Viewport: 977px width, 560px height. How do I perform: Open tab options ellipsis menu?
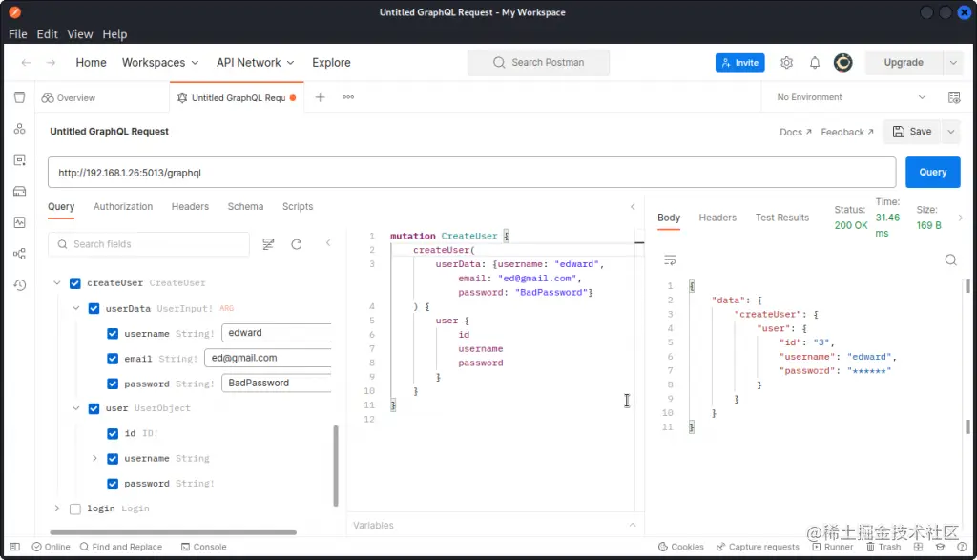tap(348, 97)
